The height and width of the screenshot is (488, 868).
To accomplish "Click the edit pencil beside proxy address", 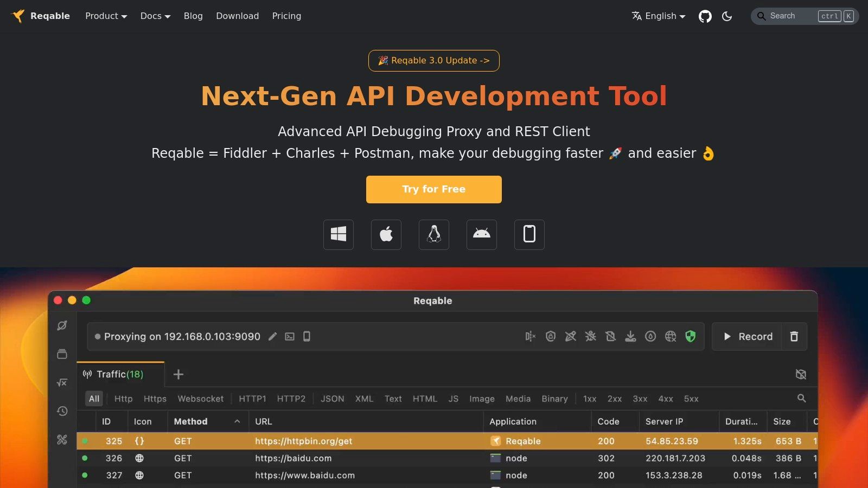I will (273, 337).
